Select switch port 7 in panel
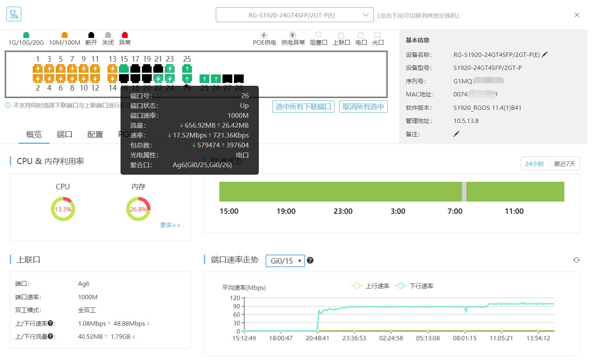Viewport: 607px width, 364px height. [x=72, y=68]
